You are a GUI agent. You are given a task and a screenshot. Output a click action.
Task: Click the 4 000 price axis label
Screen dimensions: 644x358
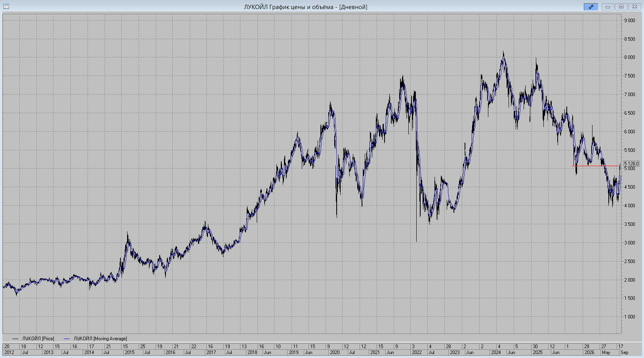click(x=630, y=206)
